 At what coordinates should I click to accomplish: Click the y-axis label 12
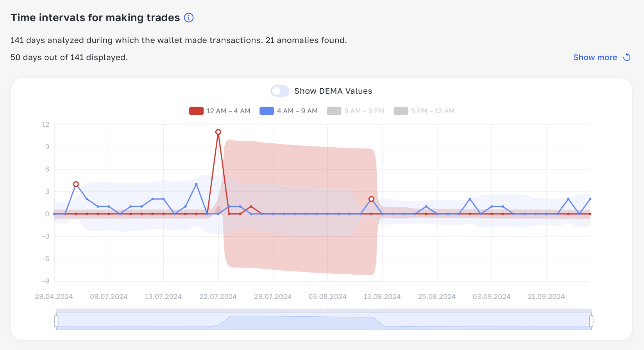[x=46, y=125]
